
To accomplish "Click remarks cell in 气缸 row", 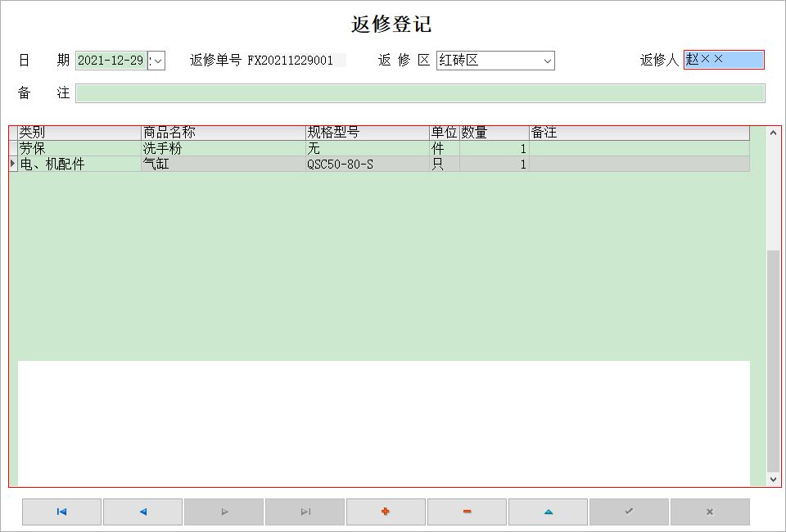I will pyautogui.click(x=639, y=164).
